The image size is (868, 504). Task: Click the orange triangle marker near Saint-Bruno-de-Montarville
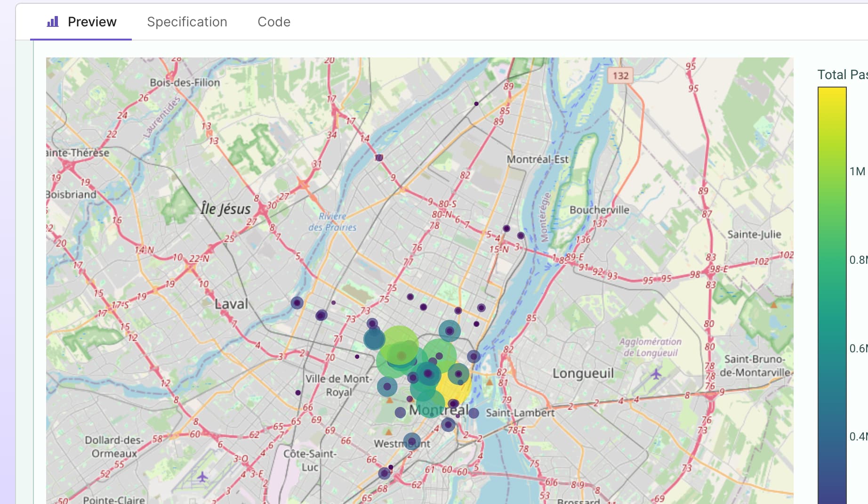pyautogui.click(x=773, y=305)
